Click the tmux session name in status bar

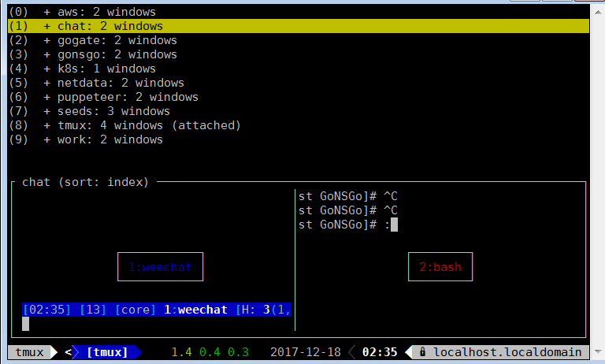click(x=28, y=352)
